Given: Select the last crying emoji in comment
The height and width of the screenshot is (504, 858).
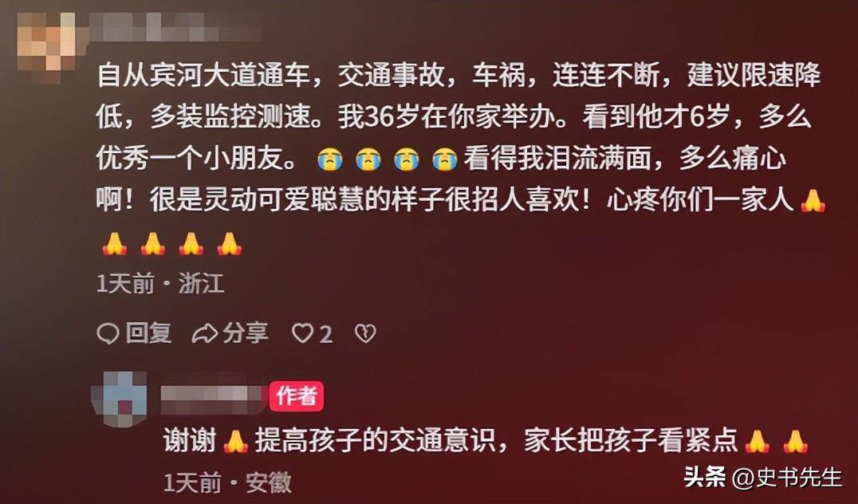Looking at the screenshot, I should 444,160.
